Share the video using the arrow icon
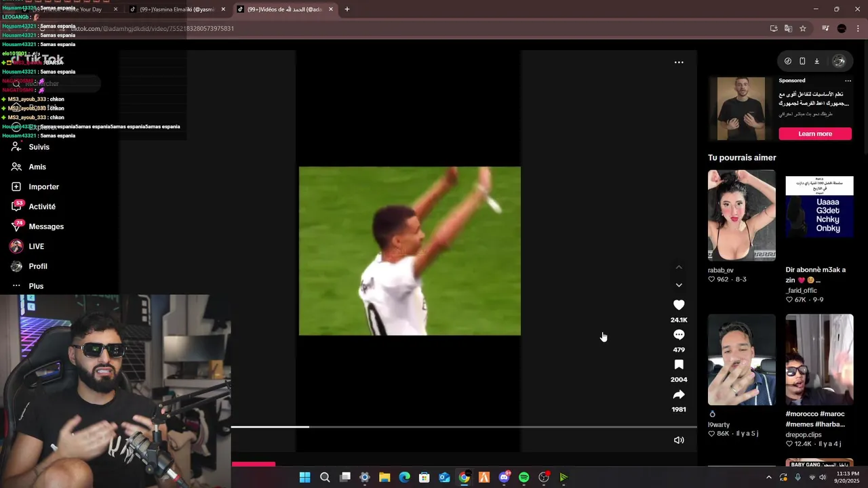868x488 pixels. point(679,394)
